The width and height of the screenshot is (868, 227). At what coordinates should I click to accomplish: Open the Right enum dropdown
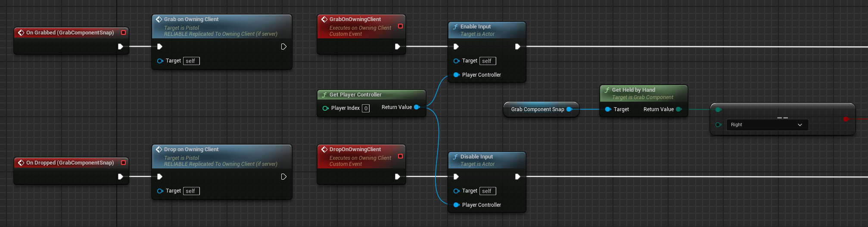point(767,125)
